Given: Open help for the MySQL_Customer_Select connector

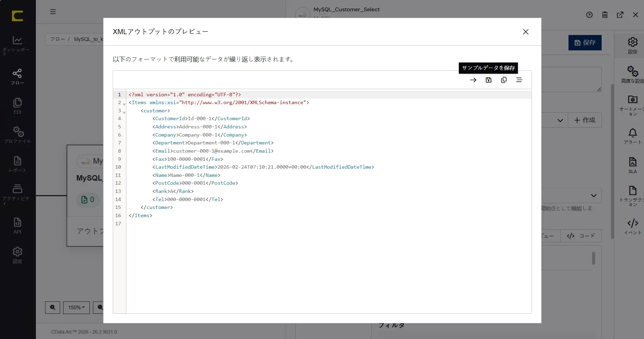Looking at the screenshot, I should click(589, 15).
